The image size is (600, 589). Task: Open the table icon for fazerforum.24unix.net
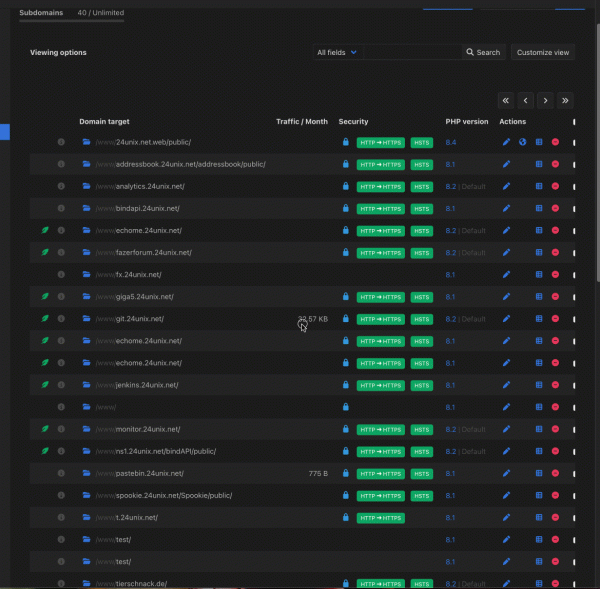pyautogui.click(x=539, y=252)
